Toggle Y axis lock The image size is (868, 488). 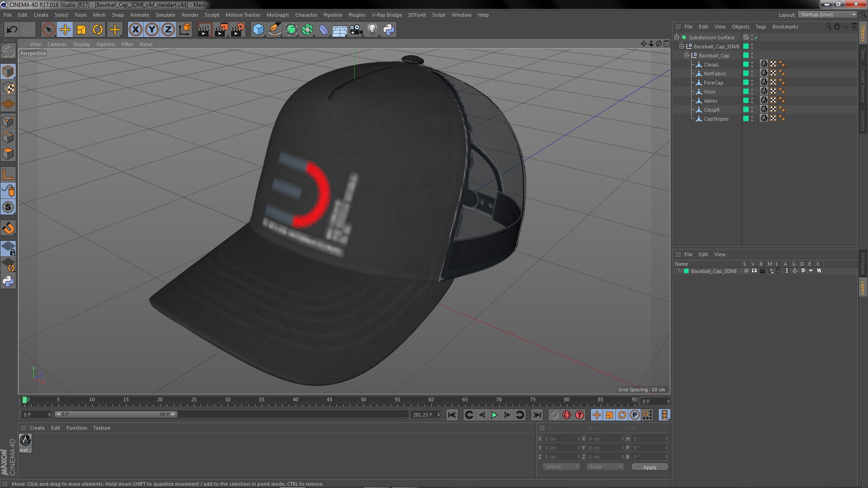(151, 30)
